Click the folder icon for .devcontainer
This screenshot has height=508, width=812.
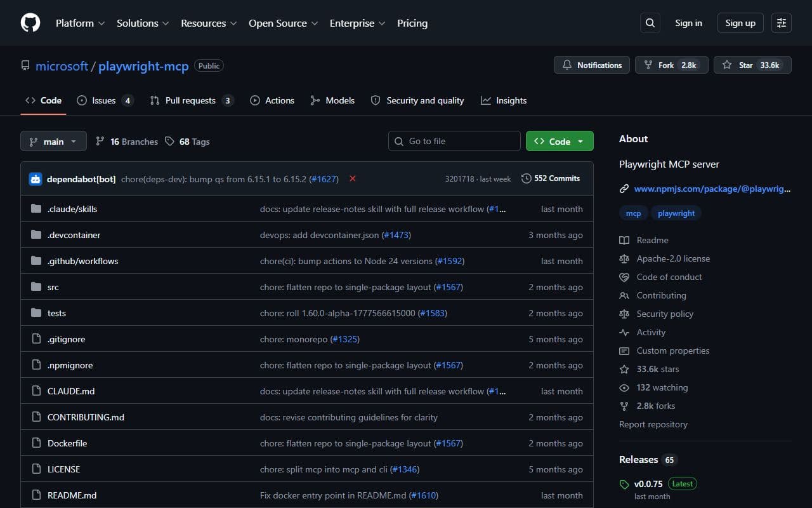point(36,235)
